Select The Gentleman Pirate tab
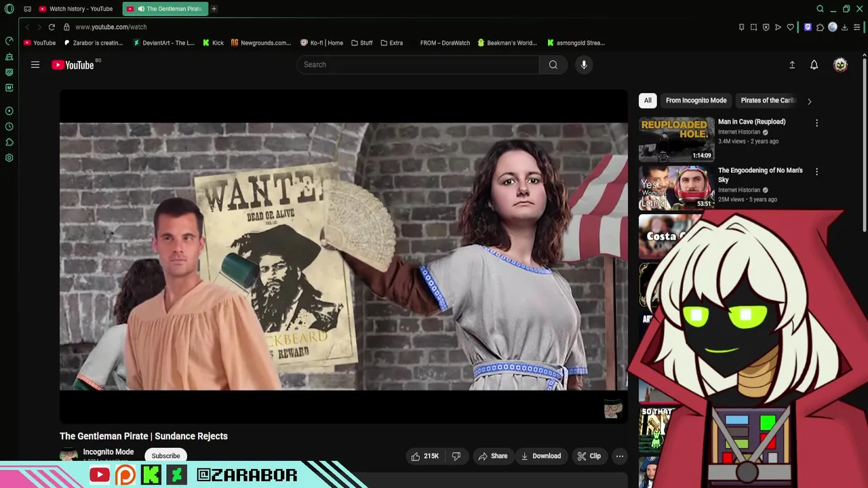Screen dimensions: 868x488 pyautogui.click(x=166, y=9)
